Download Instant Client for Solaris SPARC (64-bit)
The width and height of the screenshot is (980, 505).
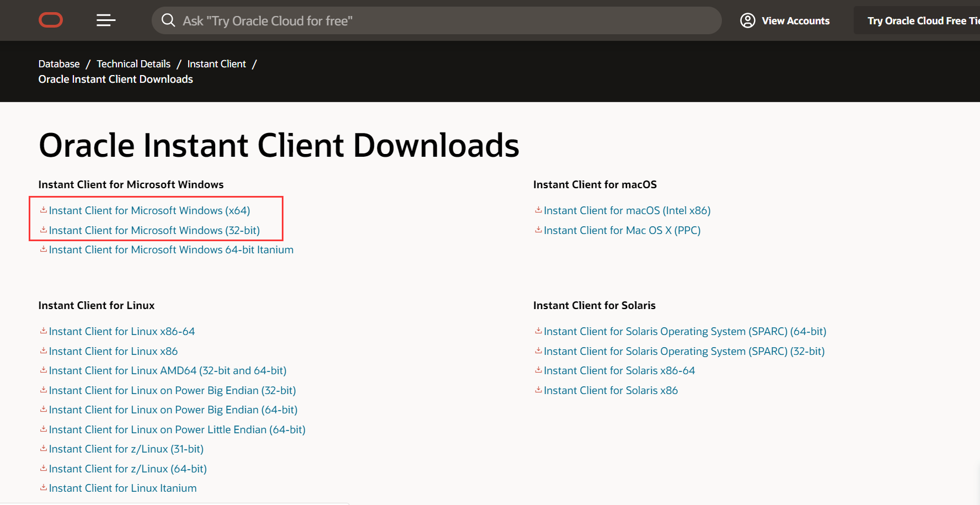click(685, 331)
